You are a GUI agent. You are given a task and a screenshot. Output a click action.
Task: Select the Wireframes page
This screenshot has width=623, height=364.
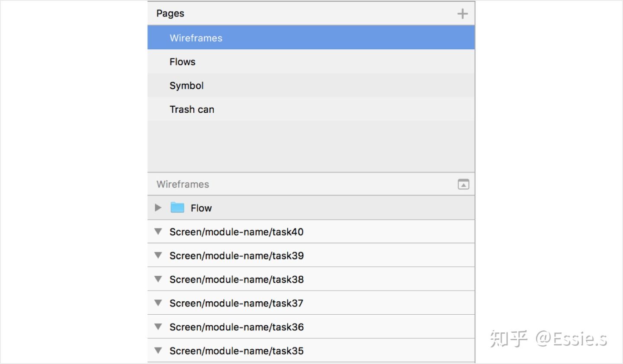click(196, 38)
